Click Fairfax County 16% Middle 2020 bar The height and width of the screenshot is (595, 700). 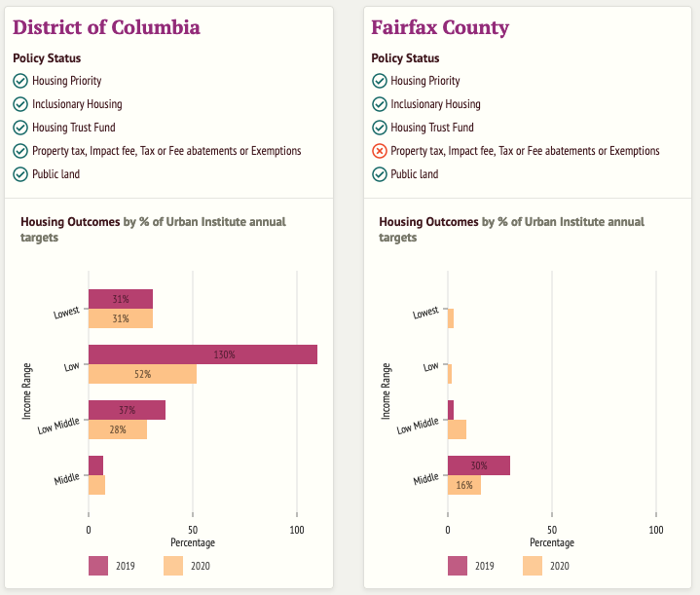point(463,485)
